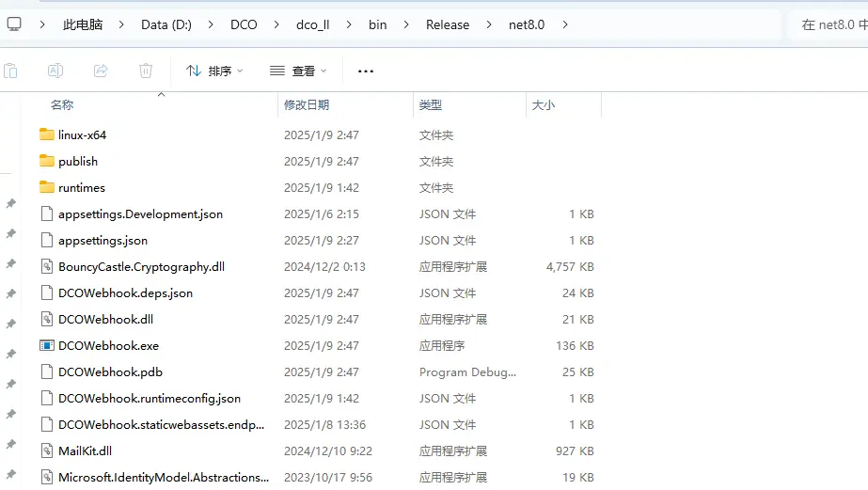Click the 2023/10/17 9:56 date cell

(x=327, y=477)
